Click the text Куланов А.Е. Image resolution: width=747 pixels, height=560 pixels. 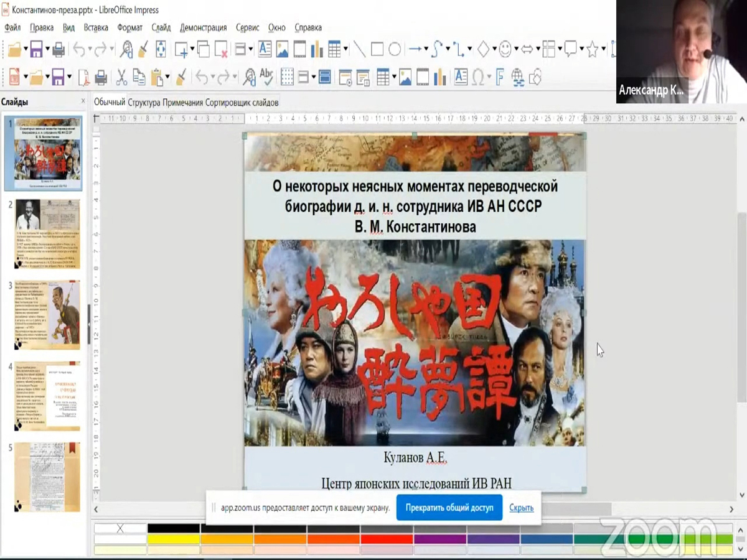tap(416, 459)
